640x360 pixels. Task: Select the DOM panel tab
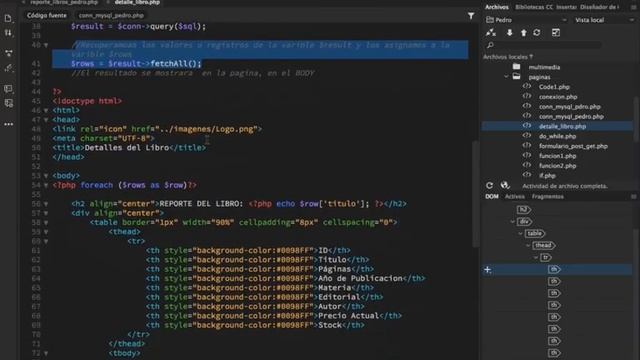click(492, 196)
